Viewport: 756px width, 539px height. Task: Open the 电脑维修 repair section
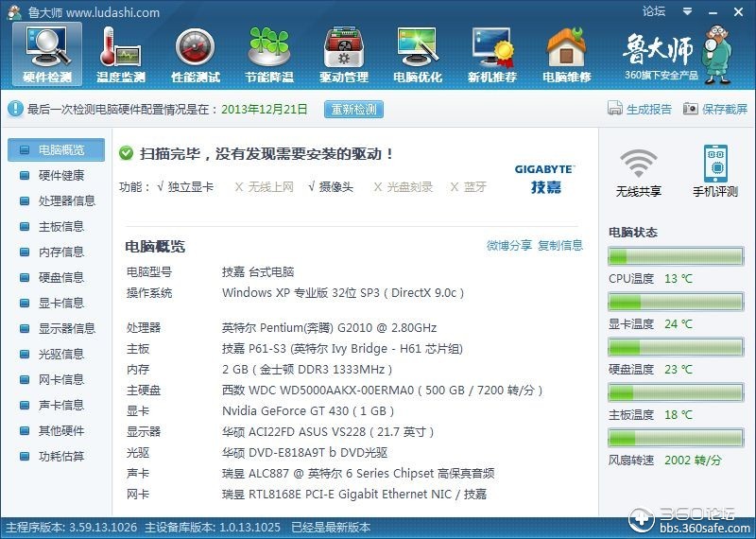[566, 54]
